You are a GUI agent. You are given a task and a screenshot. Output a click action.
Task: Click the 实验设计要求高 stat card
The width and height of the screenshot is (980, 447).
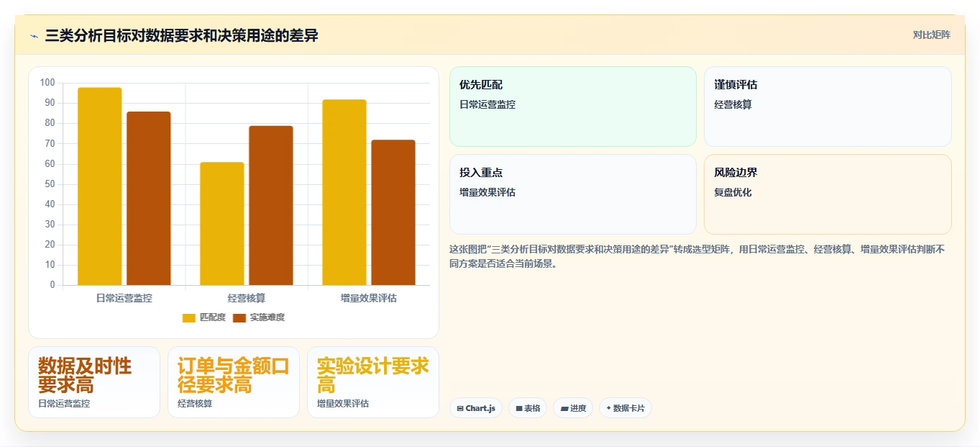[x=373, y=382]
